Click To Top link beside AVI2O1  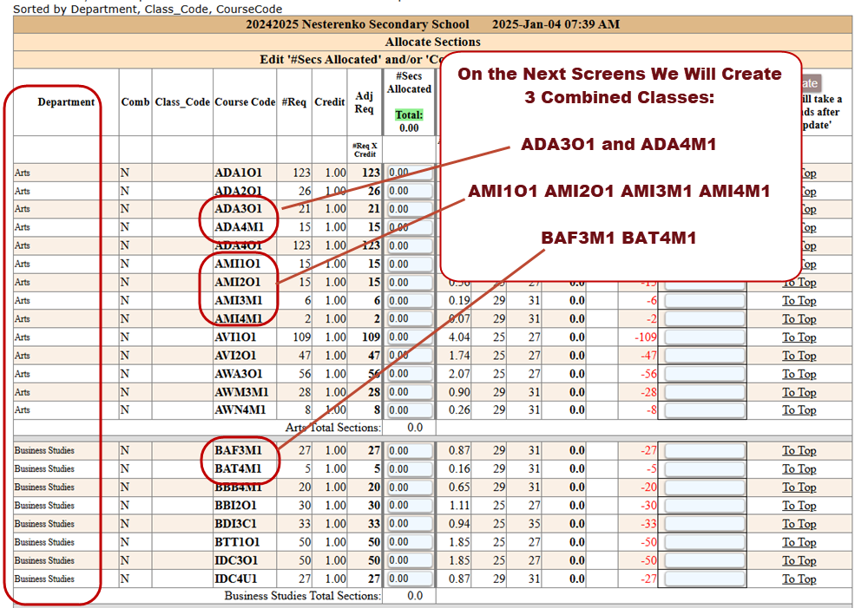coord(799,356)
